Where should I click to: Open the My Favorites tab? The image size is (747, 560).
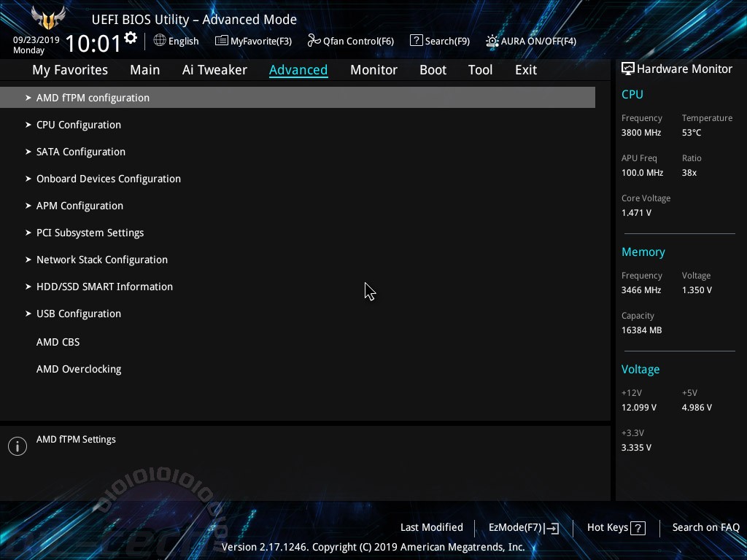point(70,70)
